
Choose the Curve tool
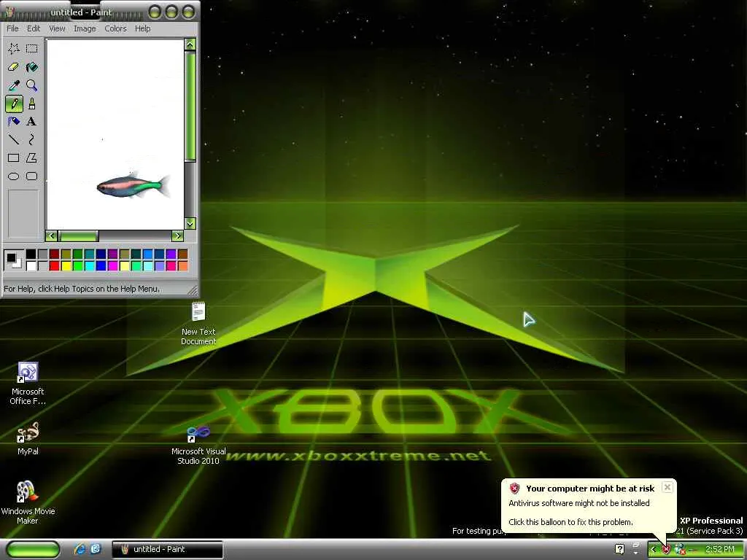32,139
